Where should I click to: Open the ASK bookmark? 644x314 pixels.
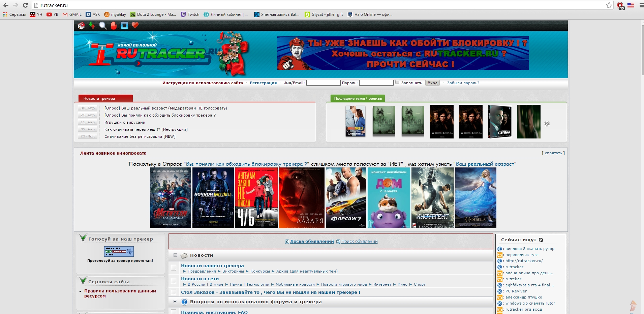[93, 14]
